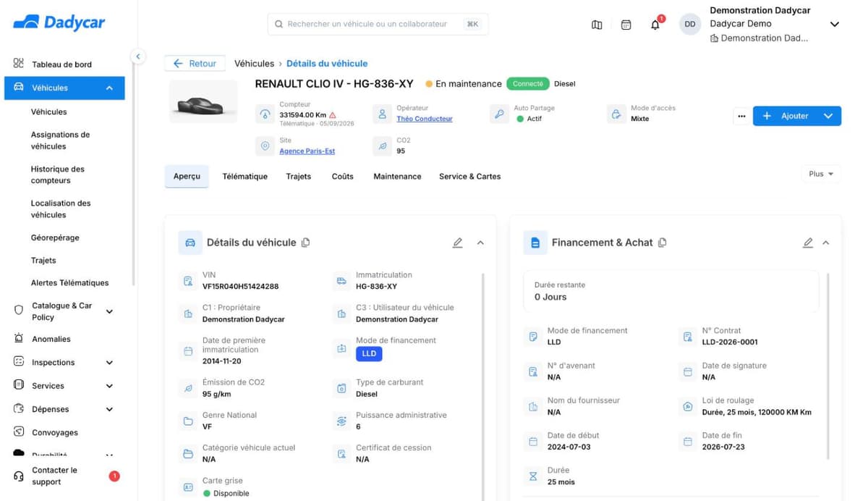This screenshot has height=501, width=868.
Task: Collapse the sidebar with the arrow button
Action: coord(138,56)
